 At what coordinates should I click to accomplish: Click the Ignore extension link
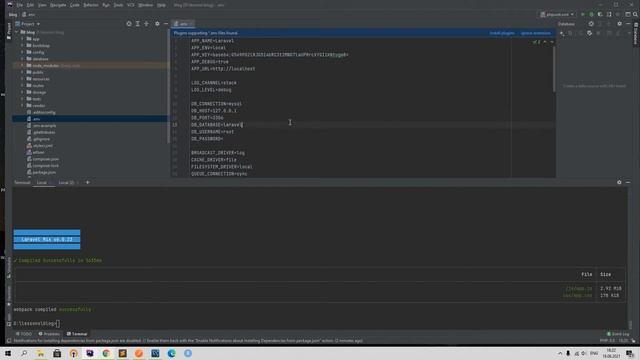point(536,33)
